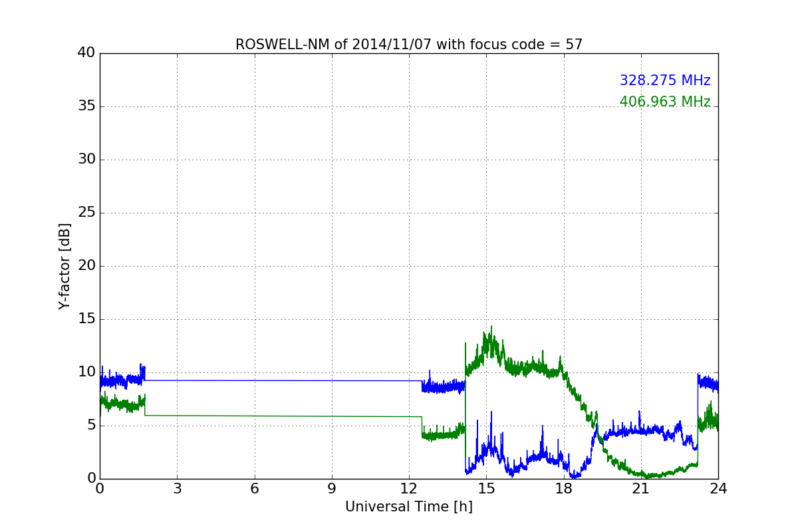This screenshot has height=532, width=798.
Task: Select the green "406.963 MHz" legend label
Action: pos(665,102)
